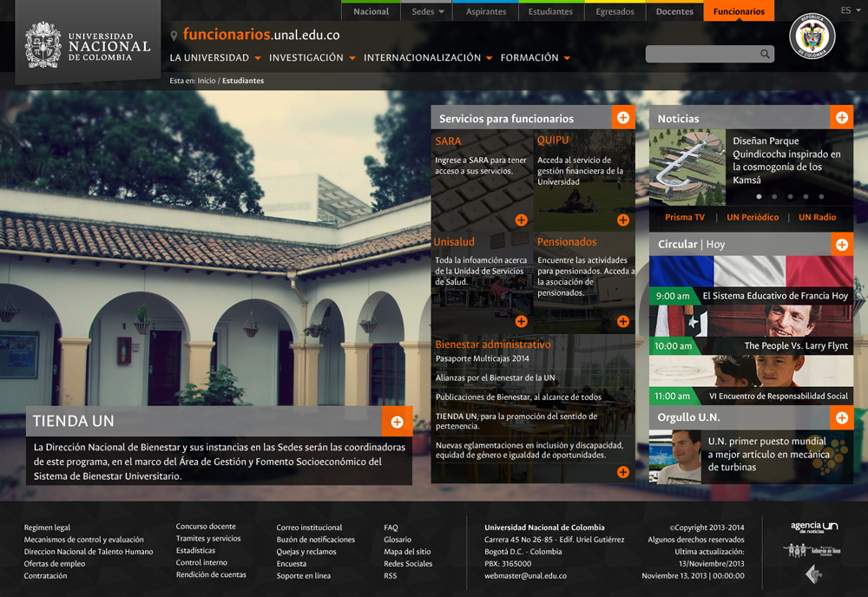Open Contratación footer link
Image resolution: width=868 pixels, height=597 pixels.
click(45, 576)
